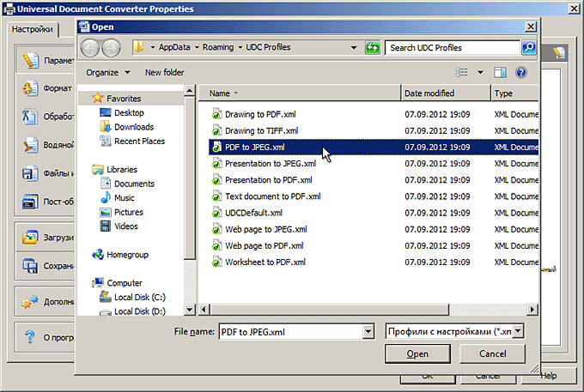Open Help with the blue question icon
This screenshot has height=392, width=584.
pyautogui.click(x=521, y=72)
